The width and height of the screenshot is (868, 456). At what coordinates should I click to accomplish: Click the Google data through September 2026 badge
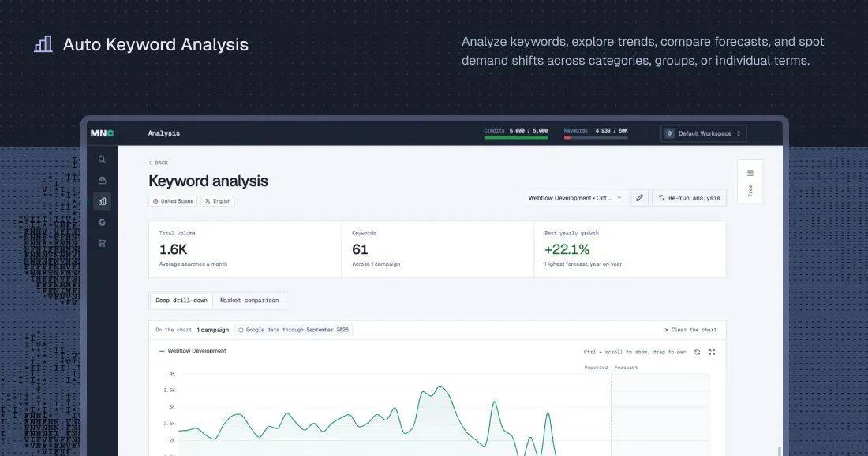pyautogui.click(x=294, y=330)
